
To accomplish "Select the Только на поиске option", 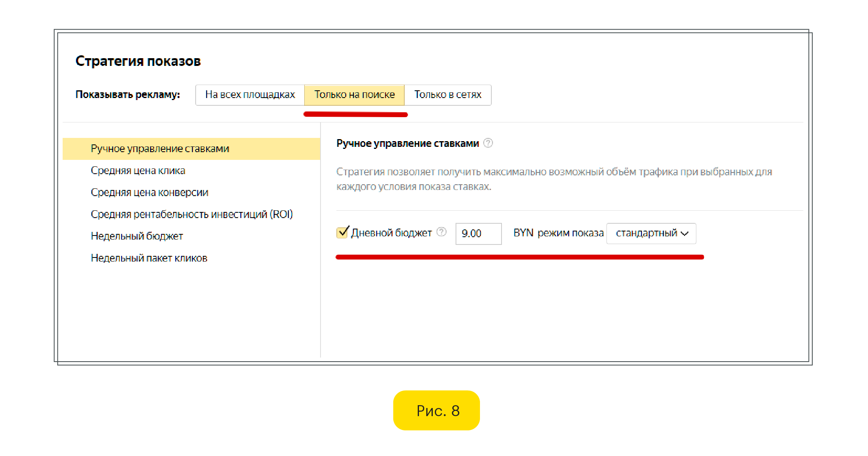I will [354, 95].
